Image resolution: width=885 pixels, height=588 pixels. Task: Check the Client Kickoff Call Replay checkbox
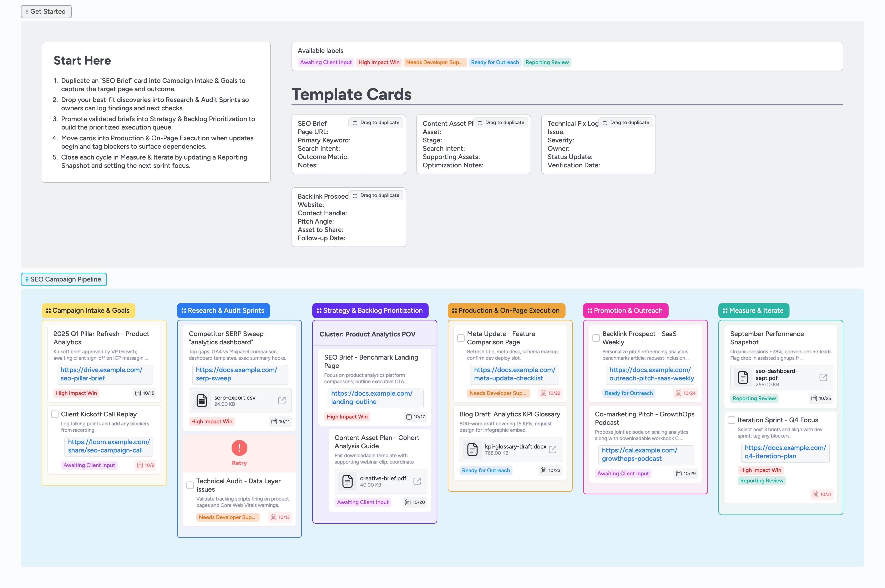(55, 414)
